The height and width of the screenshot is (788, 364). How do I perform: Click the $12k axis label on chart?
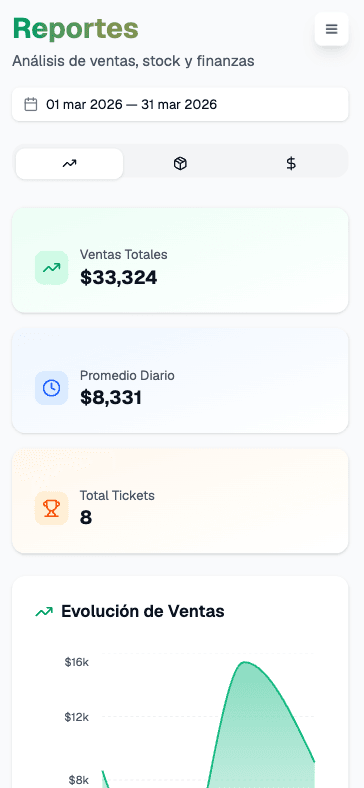pyautogui.click(x=77, y=717)
